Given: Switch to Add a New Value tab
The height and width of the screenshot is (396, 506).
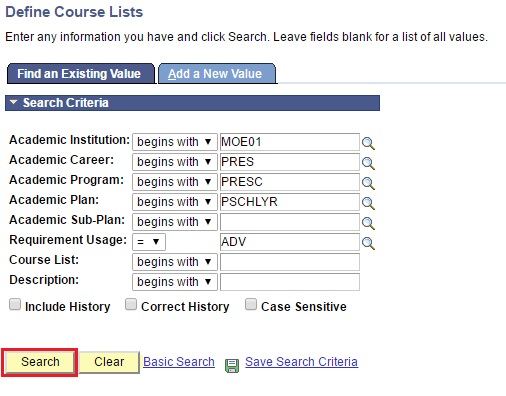Looking at the screenshot, I should [x=217, y=74].
